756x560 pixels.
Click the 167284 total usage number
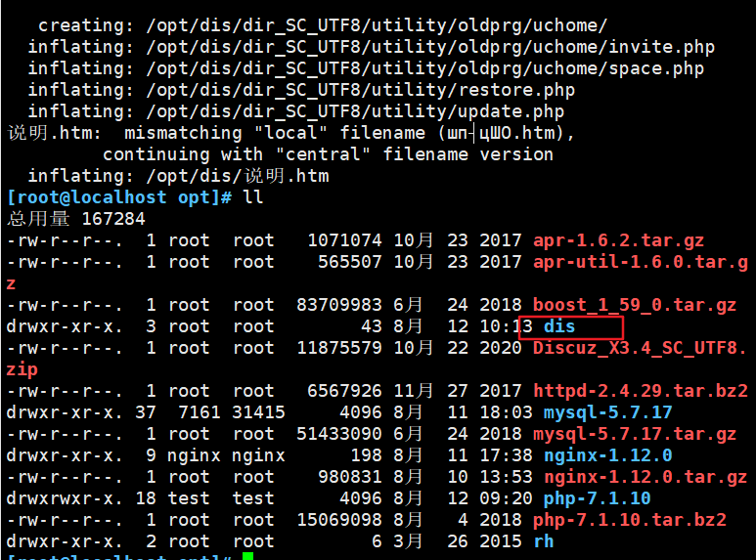tap(113, 219)
